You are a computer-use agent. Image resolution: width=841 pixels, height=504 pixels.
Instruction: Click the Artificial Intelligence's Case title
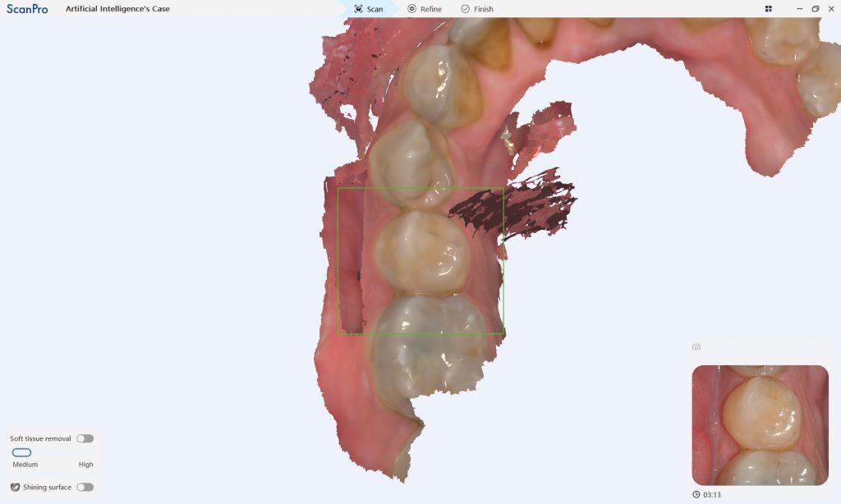click(117, 9)
